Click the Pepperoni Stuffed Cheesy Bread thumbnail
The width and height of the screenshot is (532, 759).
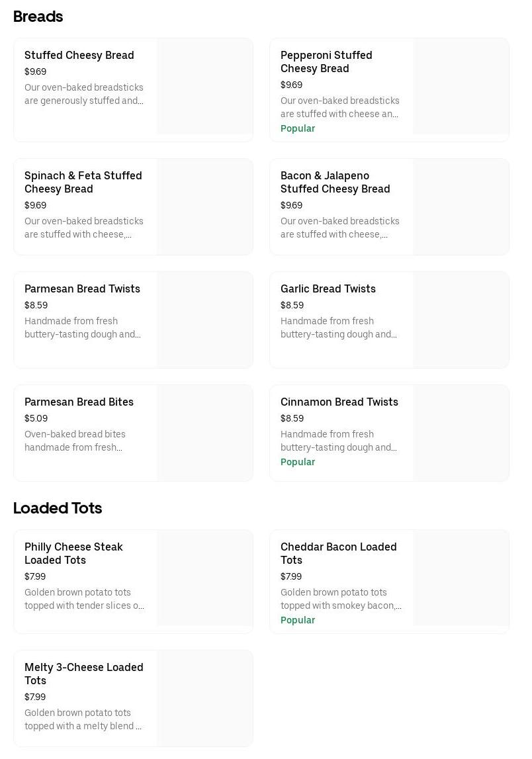point(461,87)
